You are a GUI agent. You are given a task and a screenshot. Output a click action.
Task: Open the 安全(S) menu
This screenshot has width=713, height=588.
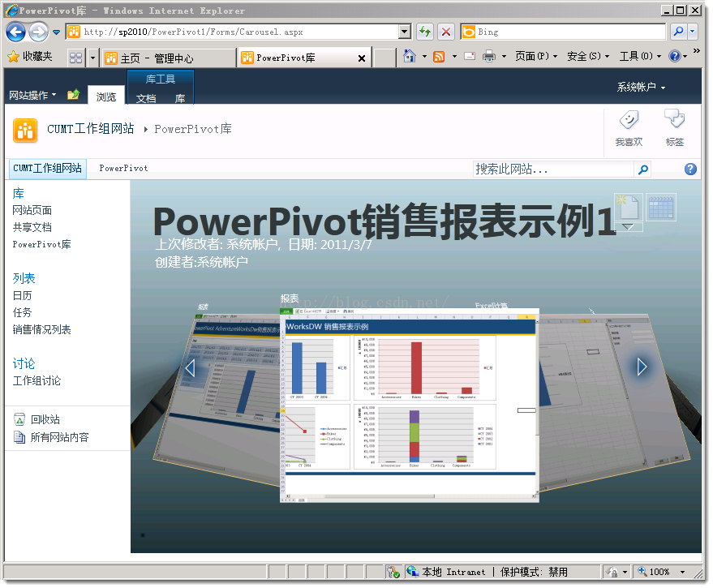(587, 57)
